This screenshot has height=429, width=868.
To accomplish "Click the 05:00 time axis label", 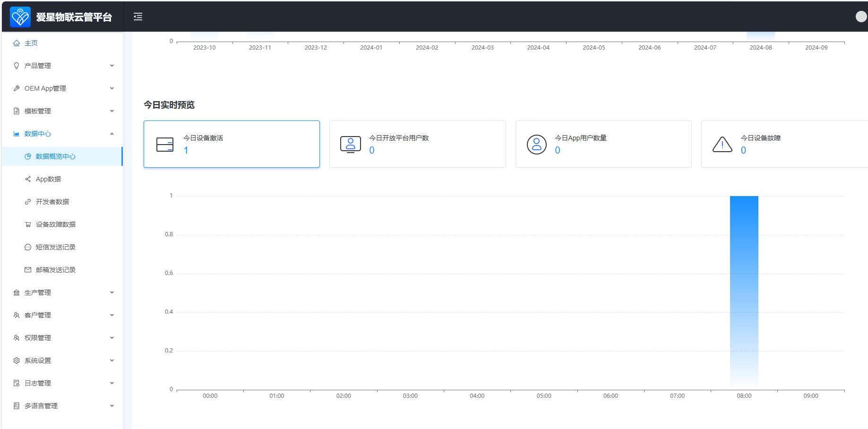I will click(x=544, y=396).
